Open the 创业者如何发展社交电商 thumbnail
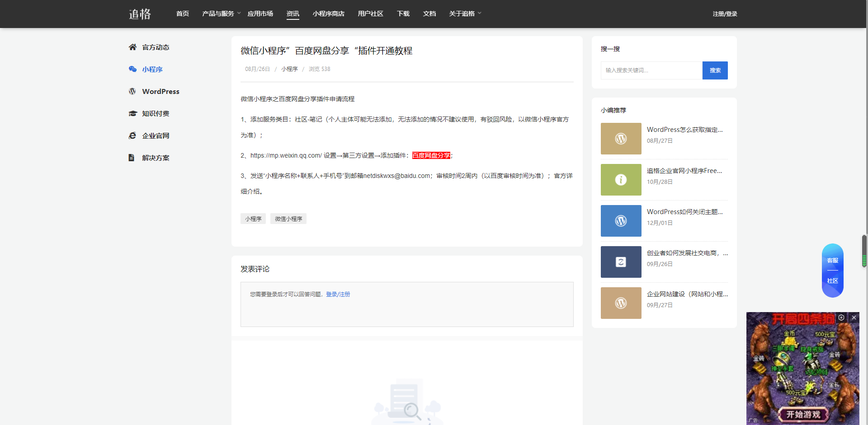Screen dimensions: 868x425 point(621,262)
